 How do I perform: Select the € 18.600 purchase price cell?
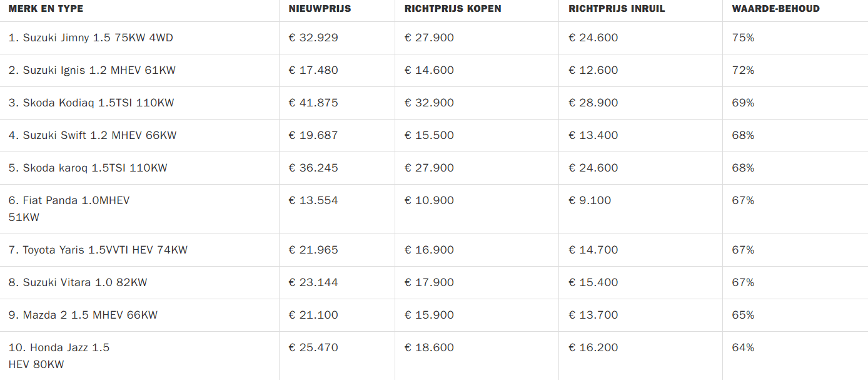pyautogui.click(x=429, y=347)
